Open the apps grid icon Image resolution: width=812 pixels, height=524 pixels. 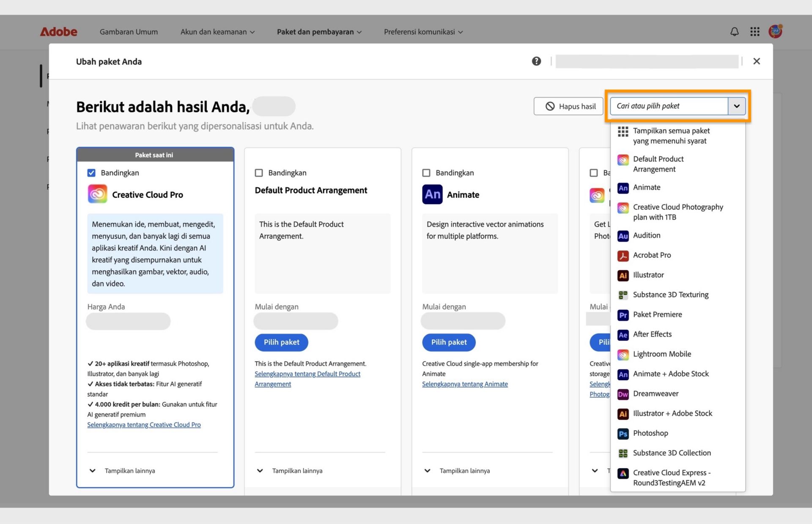755,32
